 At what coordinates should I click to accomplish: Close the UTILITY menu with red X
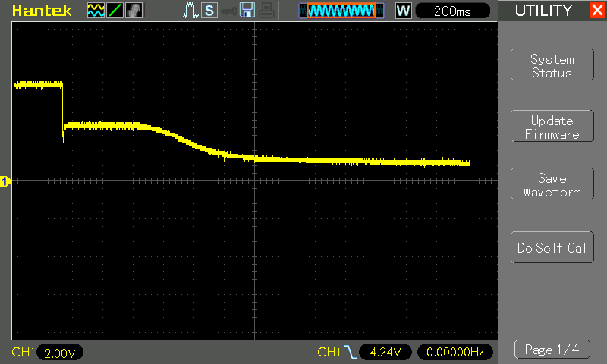coord(597,10)
